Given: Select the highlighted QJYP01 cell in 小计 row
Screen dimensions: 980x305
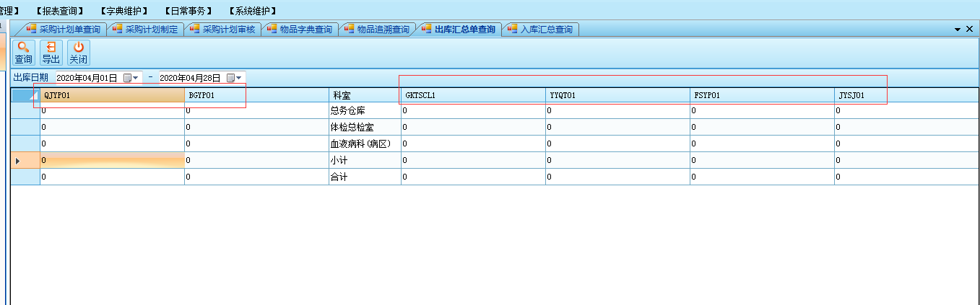Looking at the screenshot, I should click(x=112, y=160).
